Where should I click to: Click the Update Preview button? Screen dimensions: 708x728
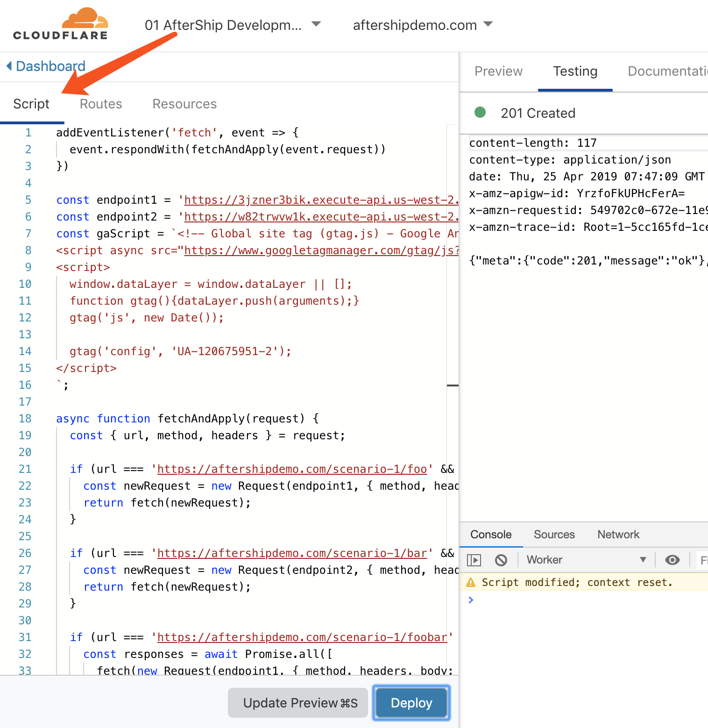click(299, 703)
